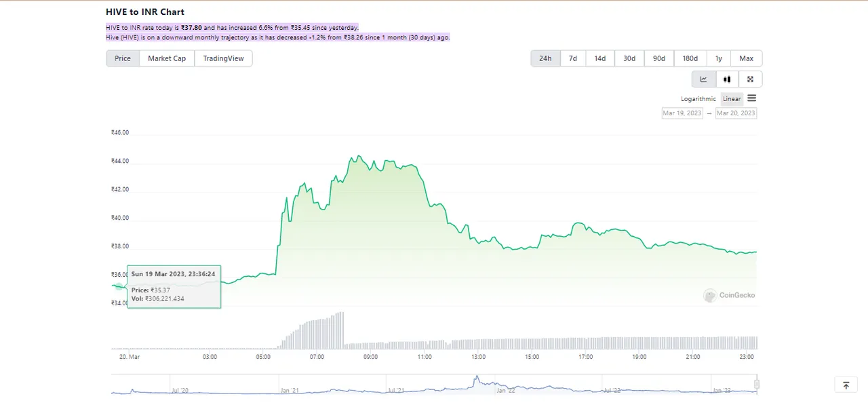Switch to the line chart view icon

(704, 79)
